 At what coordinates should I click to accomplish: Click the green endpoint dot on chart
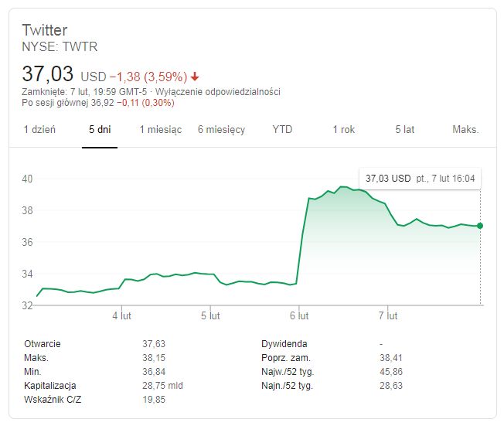(x=480, y=226)
